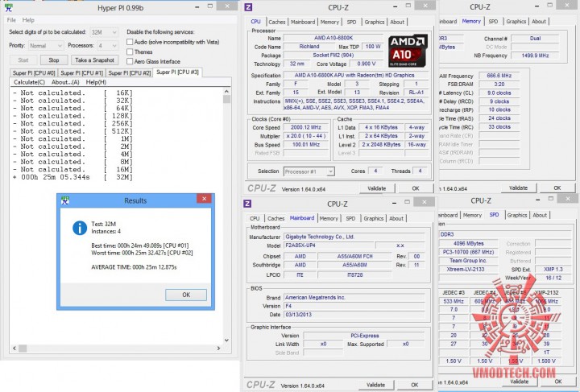The width and height of the screenshot is (580, 392).
Task: Click the horizontal scrollbar thumb
Action: [x=23, y=348]
